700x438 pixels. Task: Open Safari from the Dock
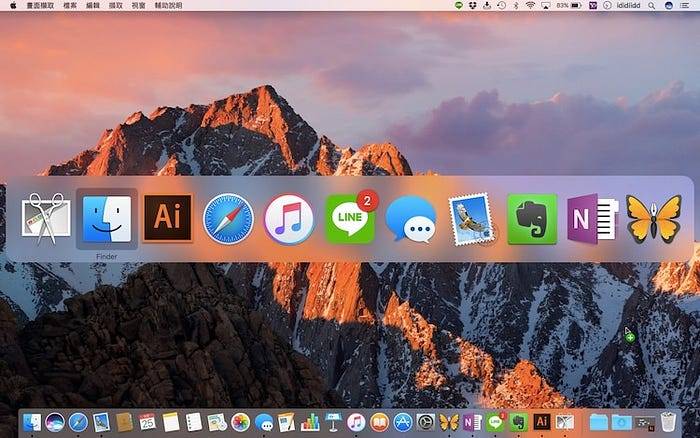(78, 422)
